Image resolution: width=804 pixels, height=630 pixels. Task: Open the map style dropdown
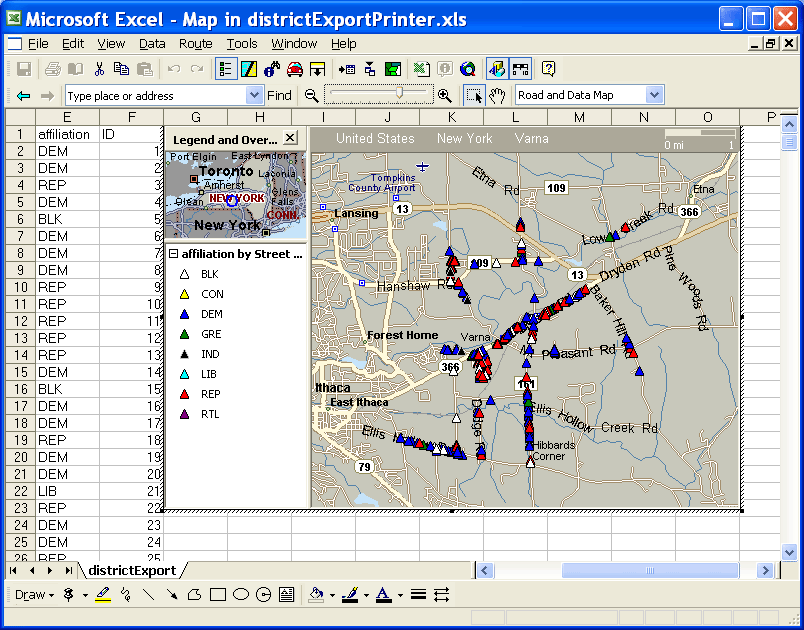pyautogui.click(x=654, y=95)
